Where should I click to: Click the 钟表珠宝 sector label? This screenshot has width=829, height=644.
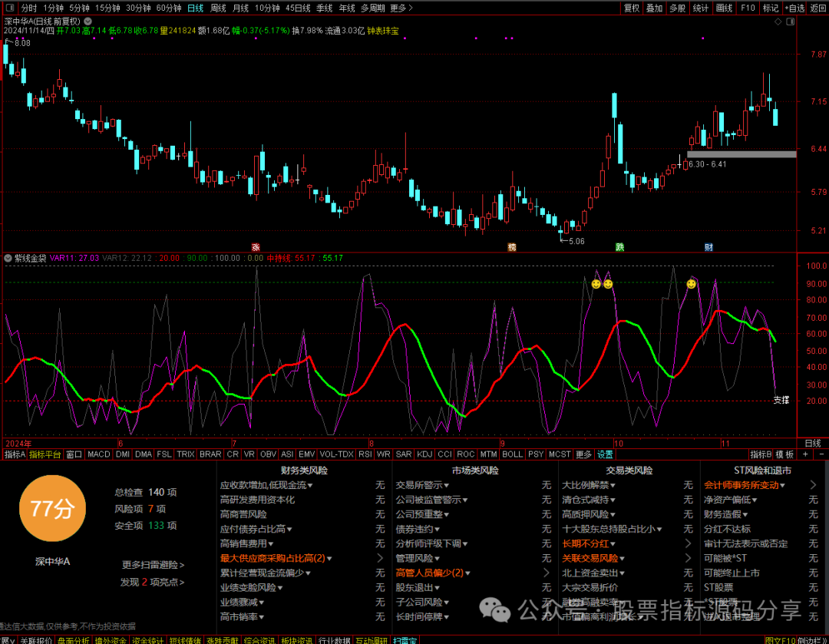pos(383,31)
